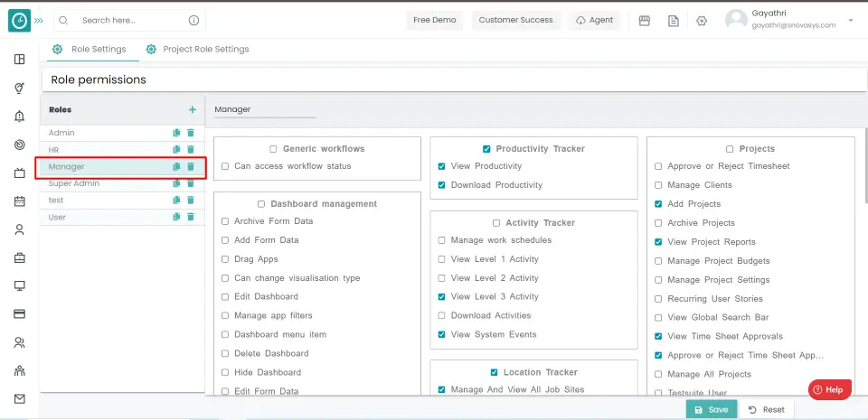This screenshot has height=420, width=868.
Task: Delete the HR role using trash icon
Action: 190,149
